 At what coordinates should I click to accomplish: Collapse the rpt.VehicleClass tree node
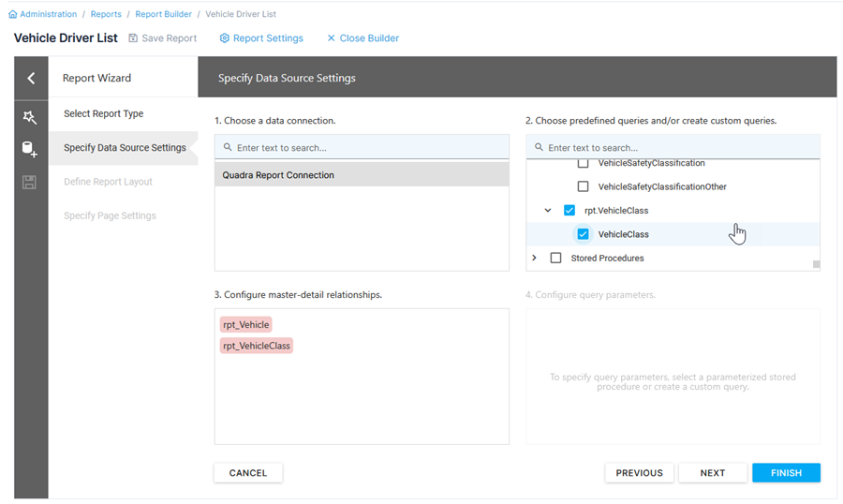pos(548,211)
